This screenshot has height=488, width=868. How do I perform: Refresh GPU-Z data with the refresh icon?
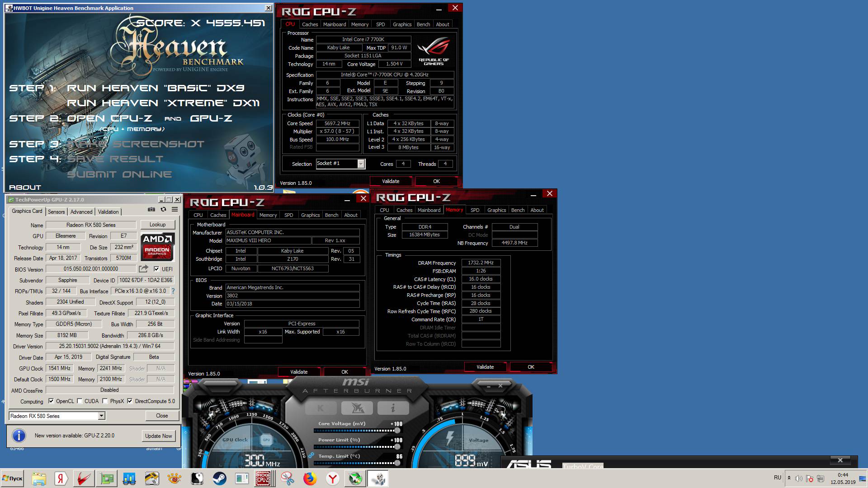click(x=163, y=210)
